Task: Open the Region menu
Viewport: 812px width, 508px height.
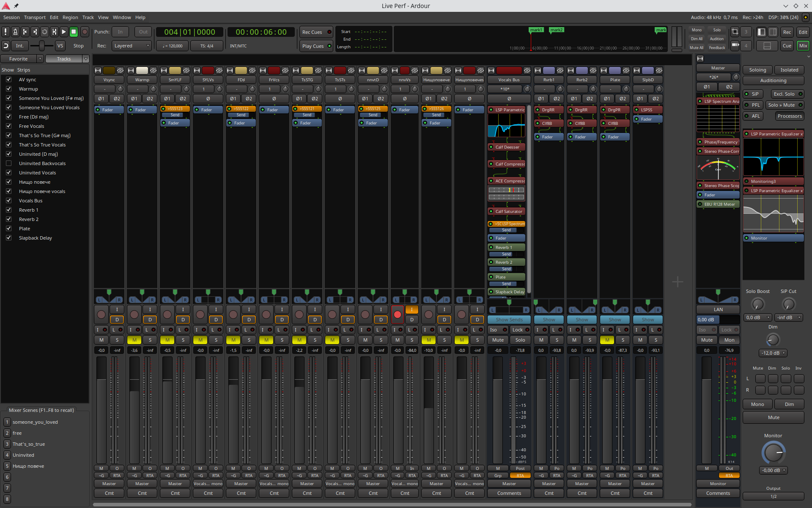Action: coord(70,17)
